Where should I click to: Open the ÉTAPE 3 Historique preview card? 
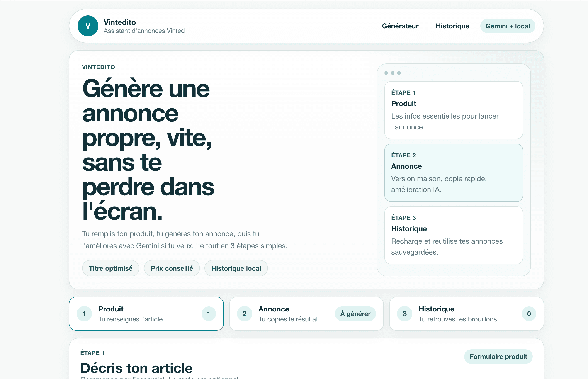[x=454, y=235]
